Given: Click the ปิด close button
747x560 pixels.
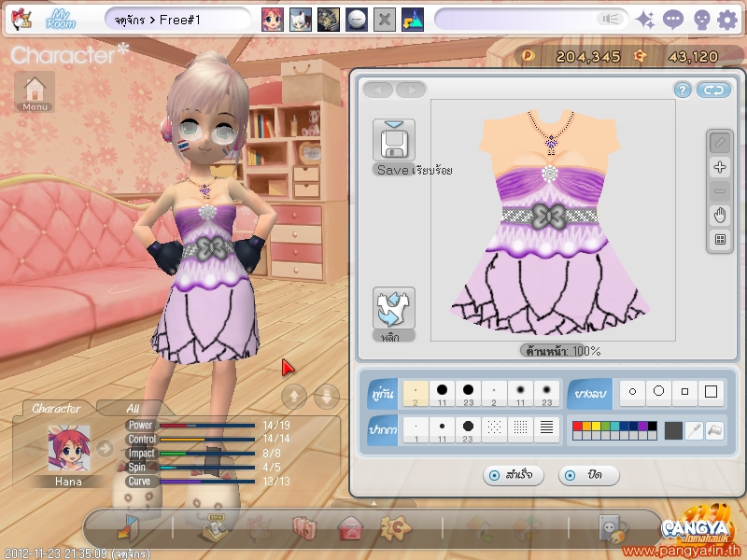Looking at the screenshot, I should pos(589,475).
